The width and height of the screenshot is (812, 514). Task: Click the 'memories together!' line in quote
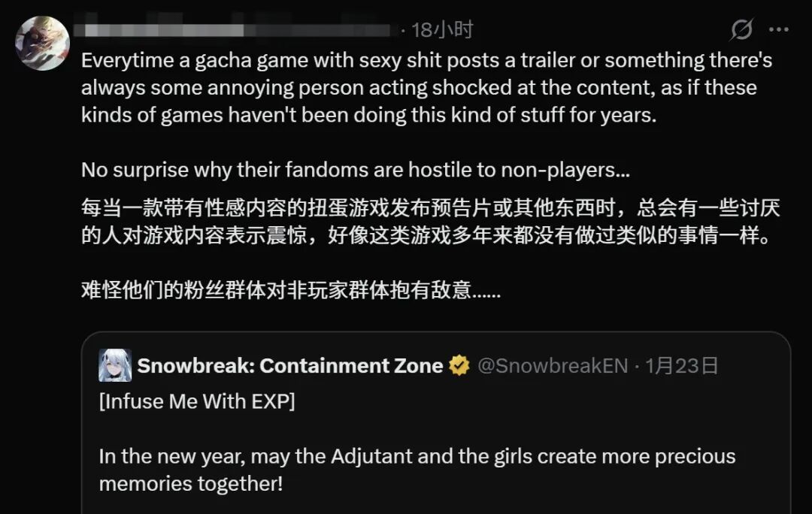point(190,484)
